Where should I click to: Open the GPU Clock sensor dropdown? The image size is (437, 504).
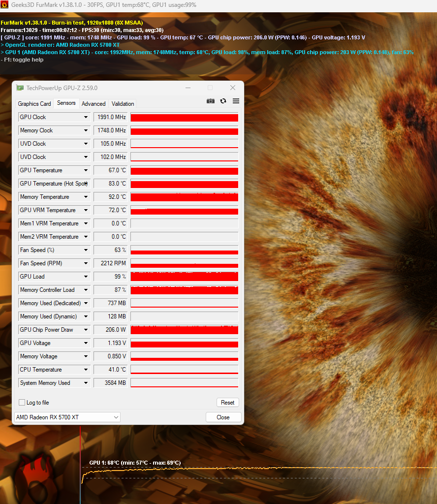click(86, 117)
